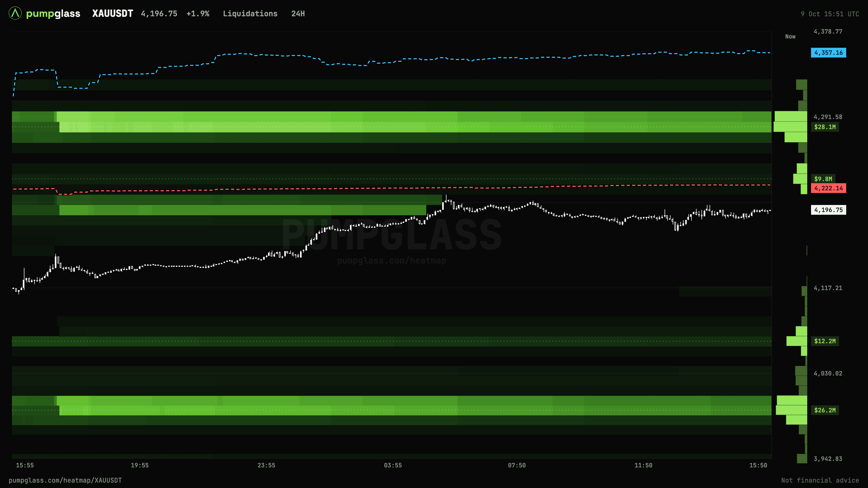This screenshot has width=868, height=488.
Task: Click the $9.8M liquidation label
Action: (823, 179)
